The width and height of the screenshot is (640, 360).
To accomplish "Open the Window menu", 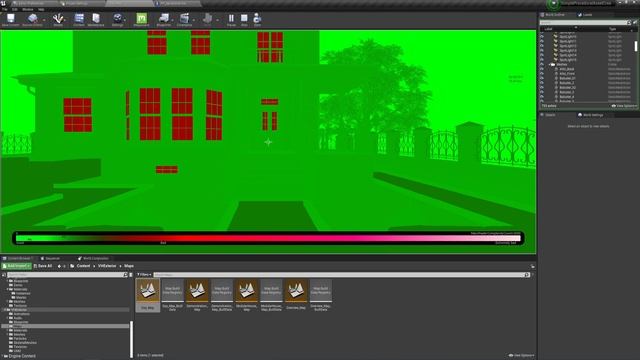I will point(28,9).
